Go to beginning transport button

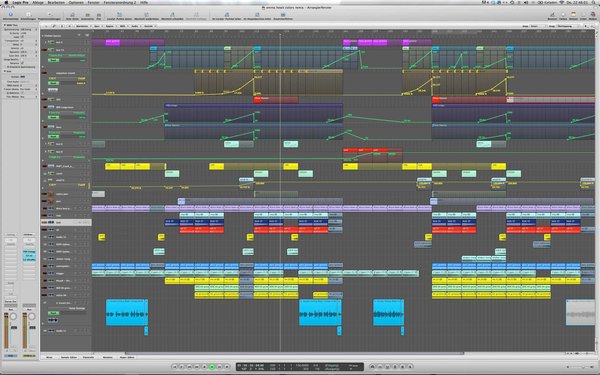174,367
